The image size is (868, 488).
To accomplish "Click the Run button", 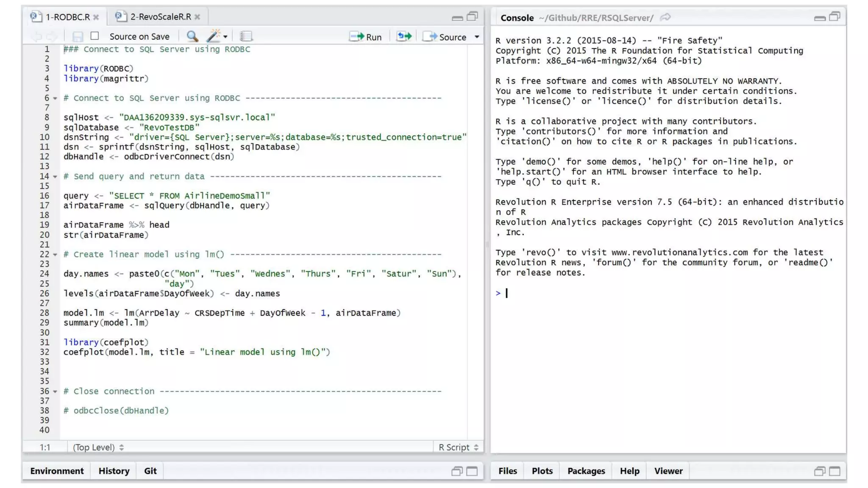I will pos(366,37).
